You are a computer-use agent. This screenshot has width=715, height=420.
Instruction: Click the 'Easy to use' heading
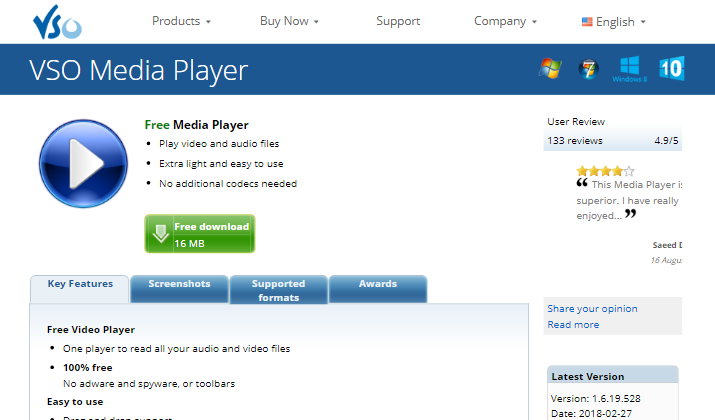point(75,402)
